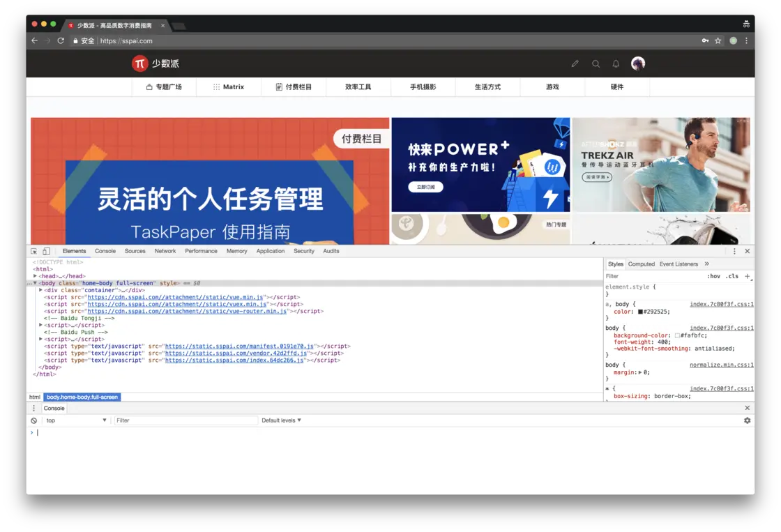Screen dimensions: 781x532
Task: Open the Console drawer three-dot menu
Action: [x=34, y=409]
